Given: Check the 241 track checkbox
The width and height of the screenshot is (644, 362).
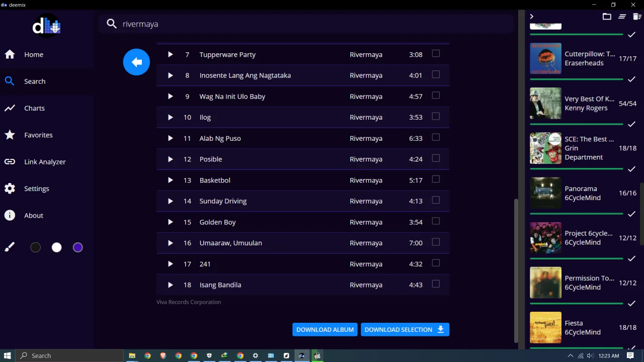Looking at the screenshot, I should pyautogui.click(x=436, y=263).
